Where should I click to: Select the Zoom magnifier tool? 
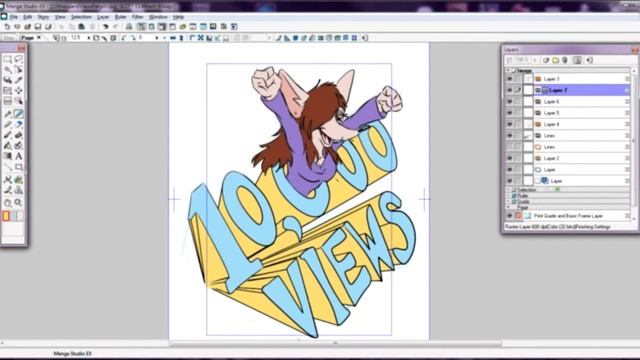(18, 202)
